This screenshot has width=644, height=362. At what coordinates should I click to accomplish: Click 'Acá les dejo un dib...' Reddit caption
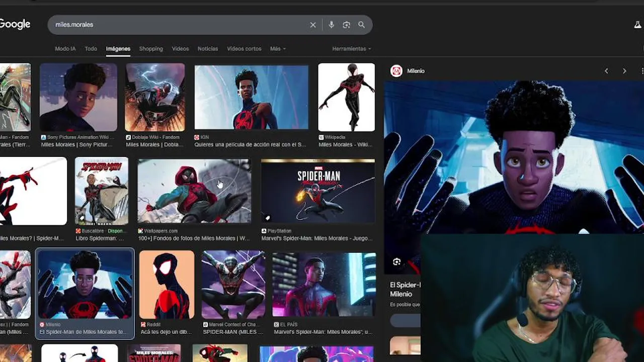pos(166,332)
